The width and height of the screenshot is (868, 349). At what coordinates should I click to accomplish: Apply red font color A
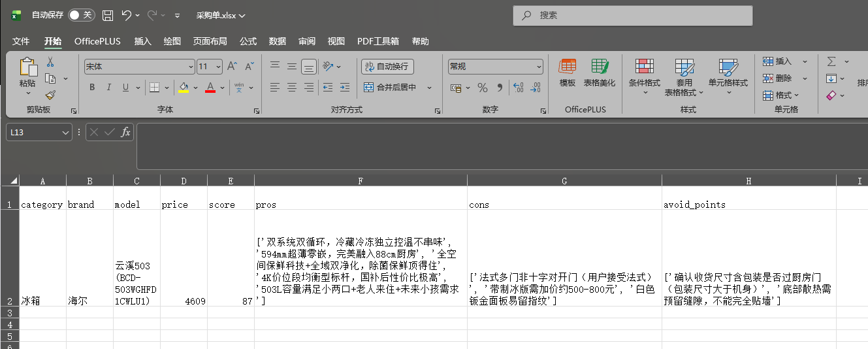tap(210, 87)
